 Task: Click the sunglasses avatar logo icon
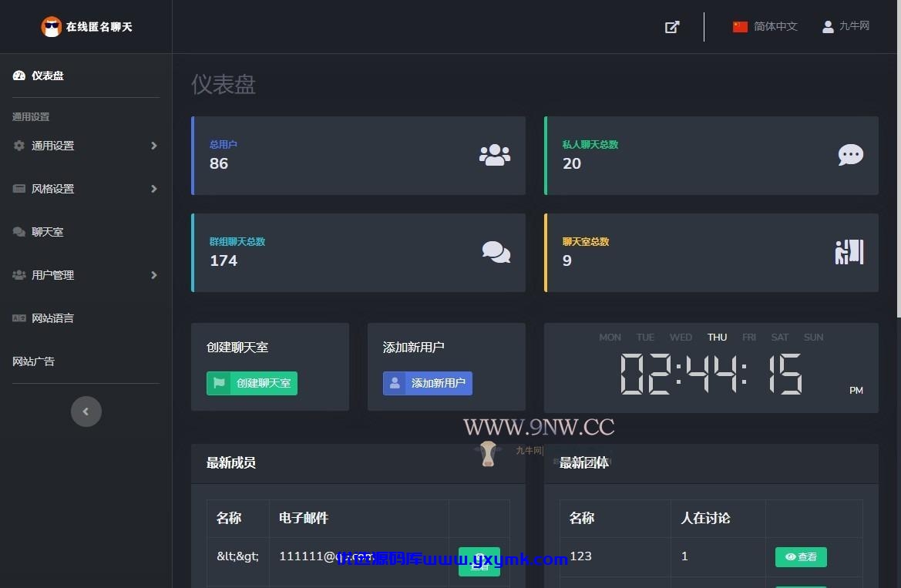pyautogui.click(x=51, y=26)
